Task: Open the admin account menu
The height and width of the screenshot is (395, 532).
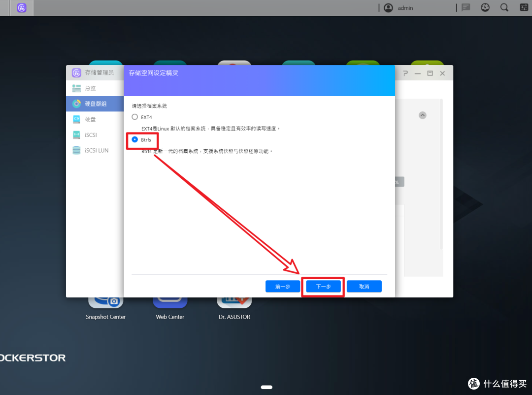Action: tap(399, 7)
